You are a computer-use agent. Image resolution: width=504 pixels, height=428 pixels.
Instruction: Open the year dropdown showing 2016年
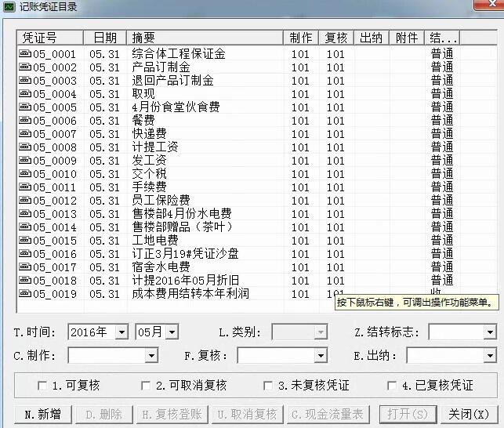click(x=121, y=332)
